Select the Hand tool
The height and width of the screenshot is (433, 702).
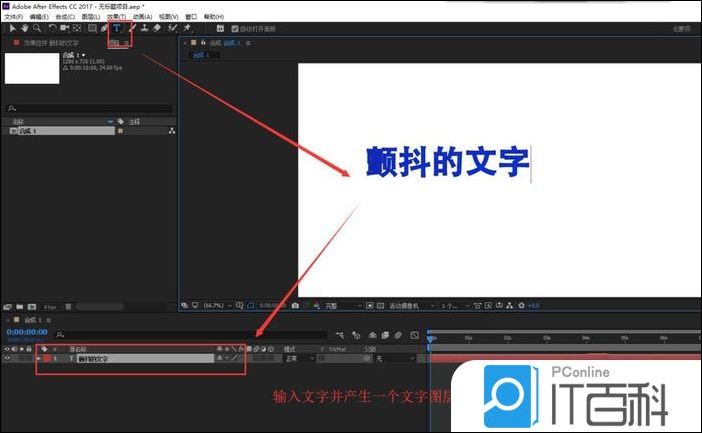(23, 28)
